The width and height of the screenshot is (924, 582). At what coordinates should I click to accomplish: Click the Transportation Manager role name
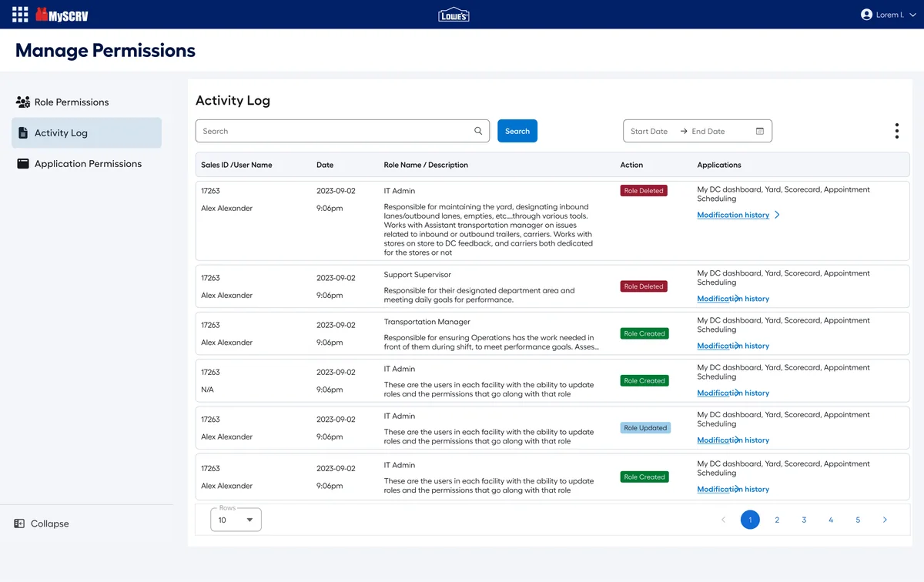[427, 322]
